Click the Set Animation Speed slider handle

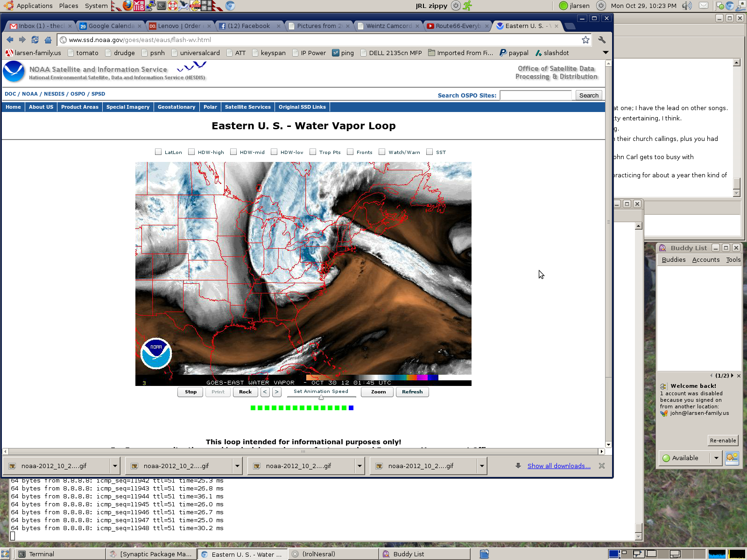pyautogui.click(x=321, y=398)
